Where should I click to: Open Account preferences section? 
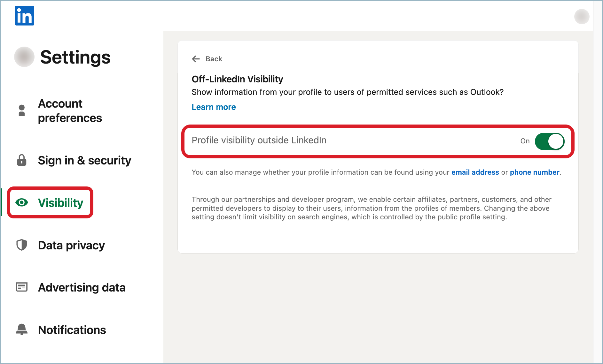tap(70, 110)
